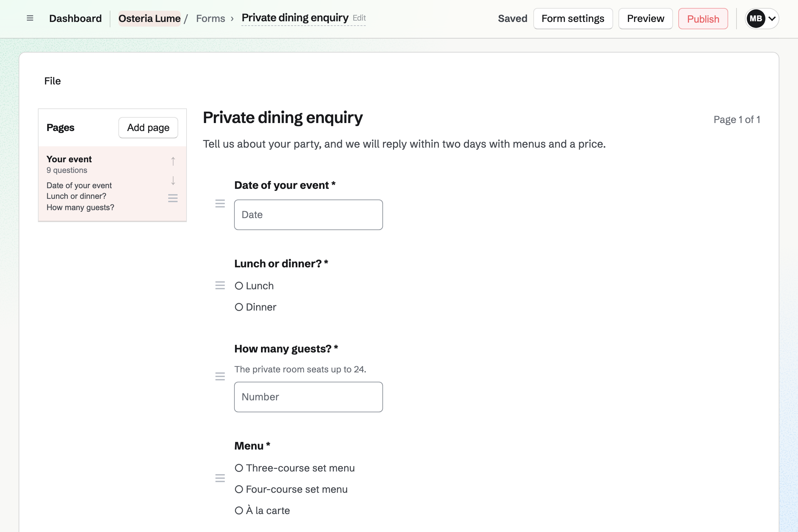Image resolution: width=798 pixels, height=532 pixels.
Task: Click drag handle beside How many guests question
Action: 220,376
